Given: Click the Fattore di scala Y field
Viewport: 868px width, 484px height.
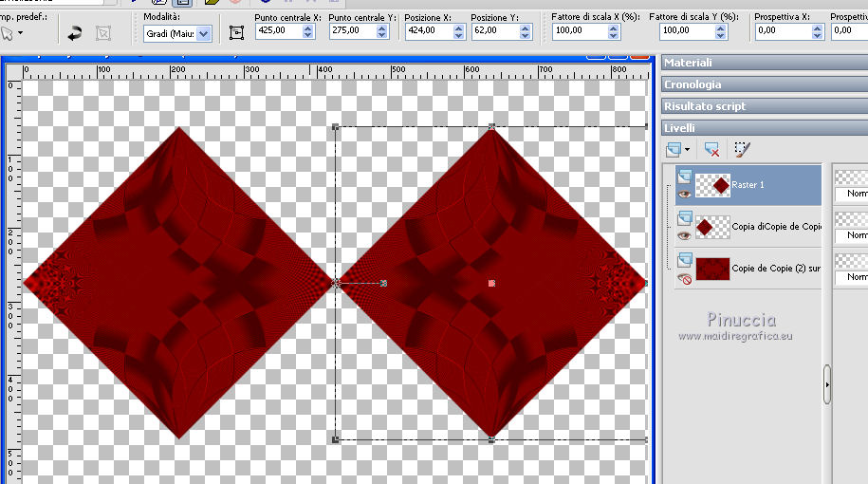Looking at the screenshot, I should click(x=688, y=30).
